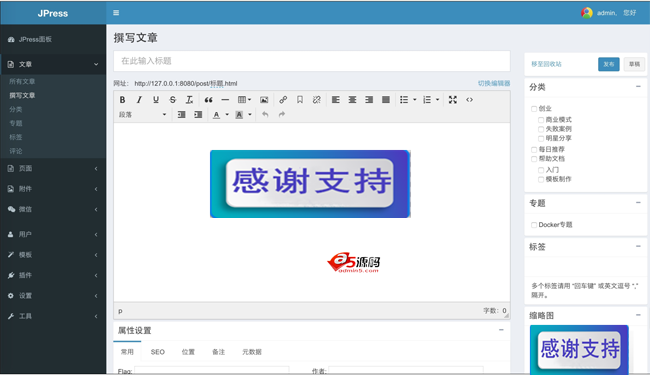Toggle the sidebar with hamburger icon
This screenshot has width=650, height=375.
point(116,13)
